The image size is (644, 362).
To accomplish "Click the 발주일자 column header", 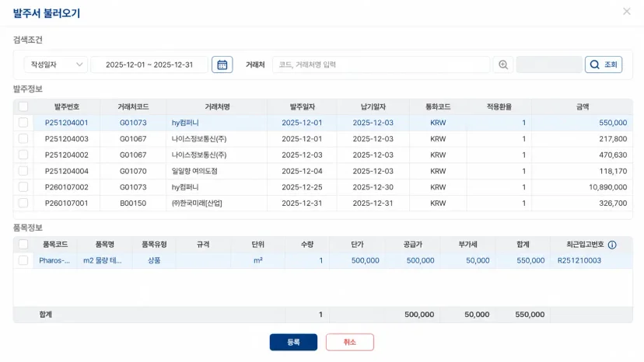I will [x=302, y=106].
